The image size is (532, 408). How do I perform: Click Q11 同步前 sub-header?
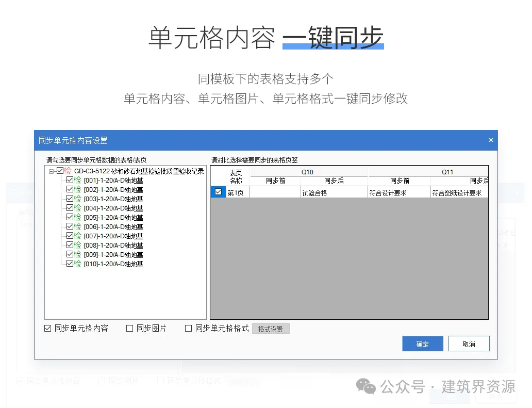click(x=400, y=181)
